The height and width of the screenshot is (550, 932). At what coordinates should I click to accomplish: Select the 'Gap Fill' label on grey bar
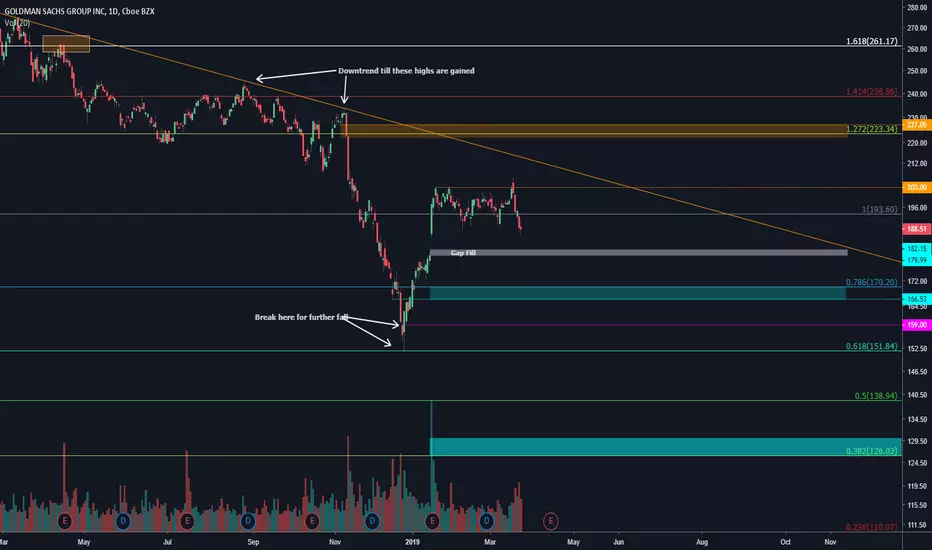[463, 253]
